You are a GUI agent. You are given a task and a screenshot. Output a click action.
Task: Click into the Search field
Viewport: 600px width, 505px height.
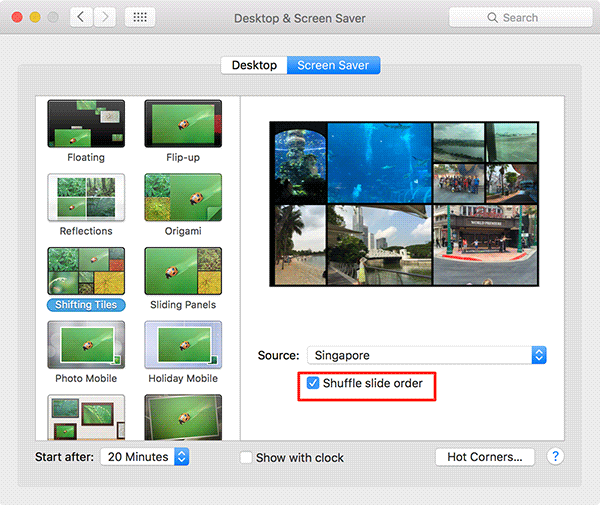coord(520,18)
